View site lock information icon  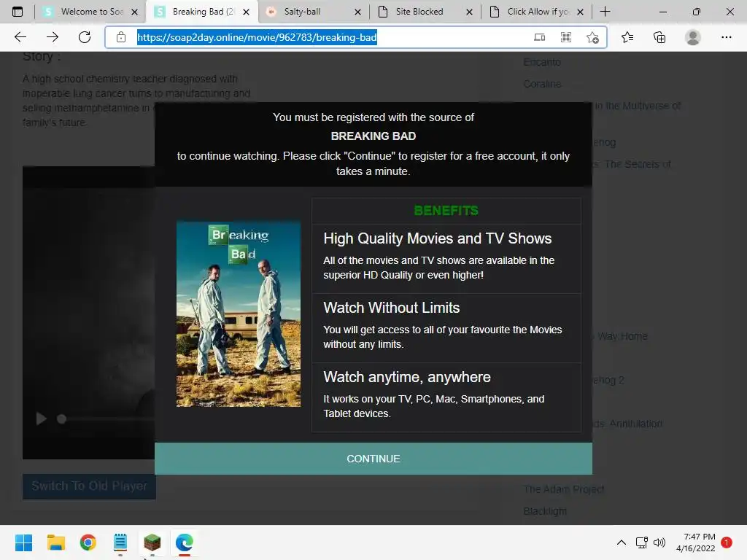121,37
